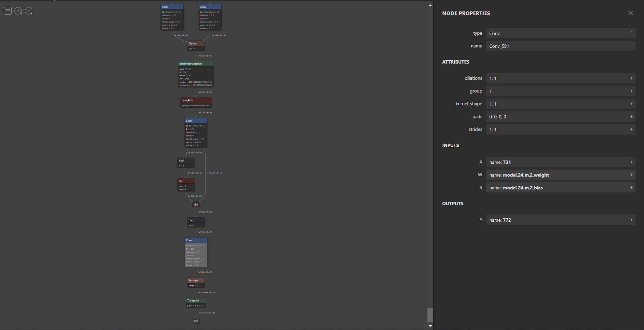Screen dimensions: 644x330
Task: Click the INPUTS section heading
Action: 451,145
